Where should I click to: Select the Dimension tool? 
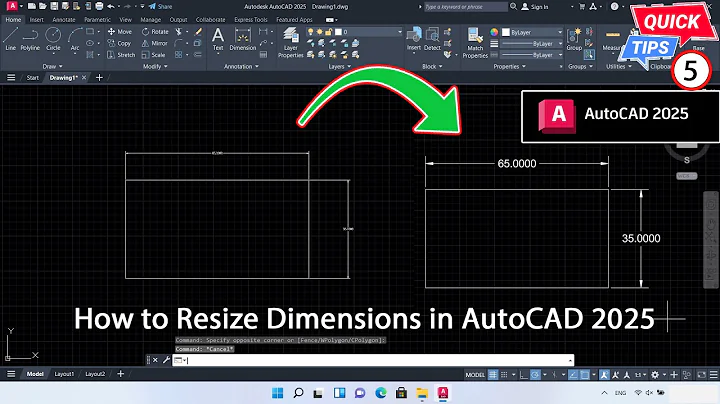pos(242,39)
